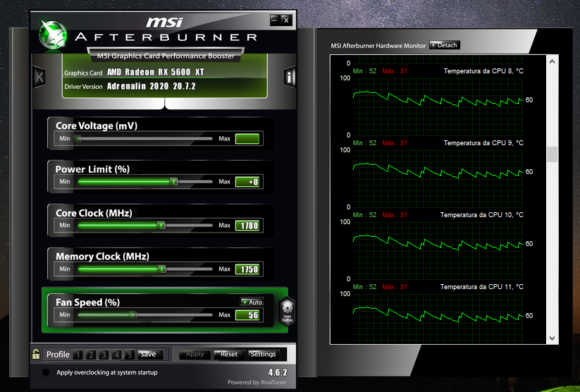This screenshot has height=392, width=580.
Task: Click the AMD Radeon RX 5600 XT text
Action: pos(155,72)
